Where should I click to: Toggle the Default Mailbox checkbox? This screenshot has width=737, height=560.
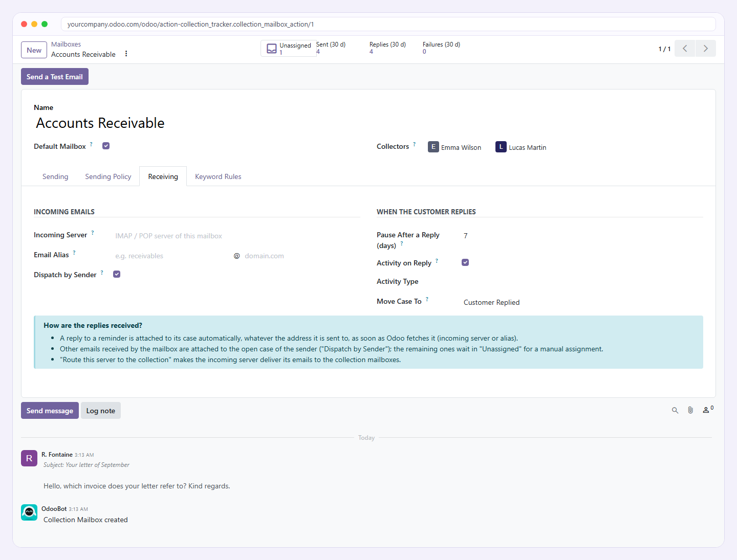coord(106,146)
